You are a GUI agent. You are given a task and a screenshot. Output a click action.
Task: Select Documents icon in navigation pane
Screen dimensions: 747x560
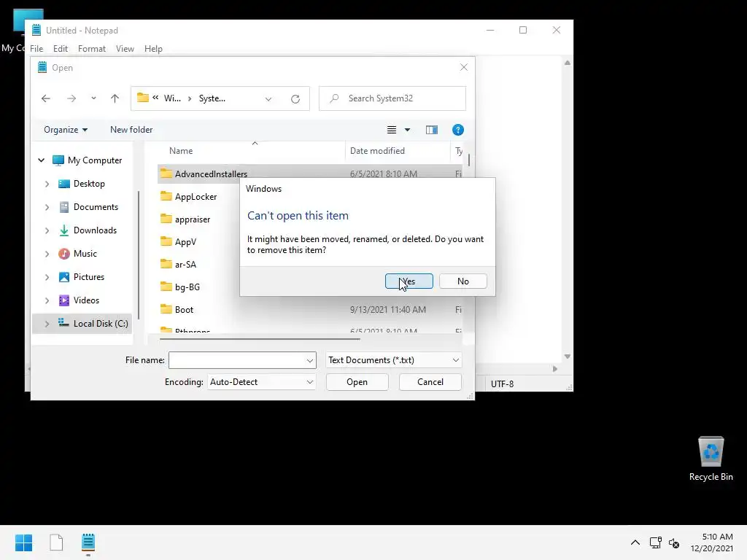(64, 206)
